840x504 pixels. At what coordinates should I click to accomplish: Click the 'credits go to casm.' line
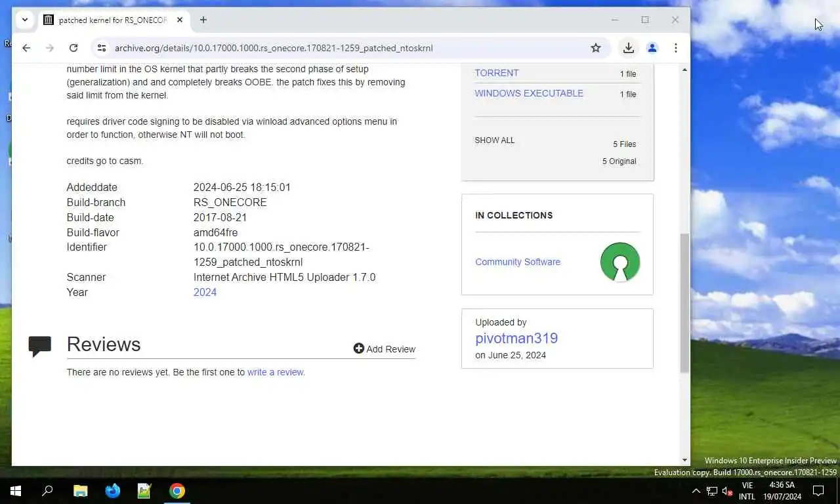click(x=105, y=161)
